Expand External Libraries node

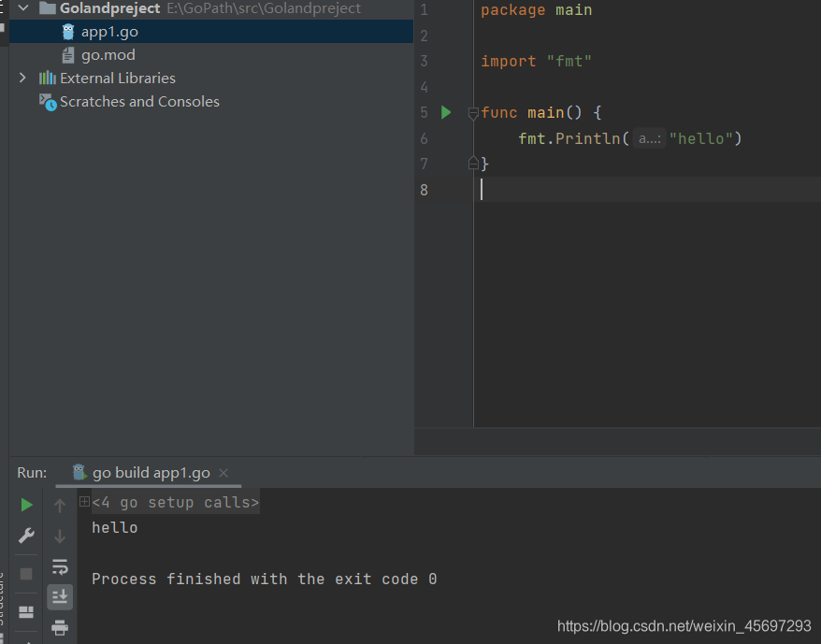tap(22, 78)
